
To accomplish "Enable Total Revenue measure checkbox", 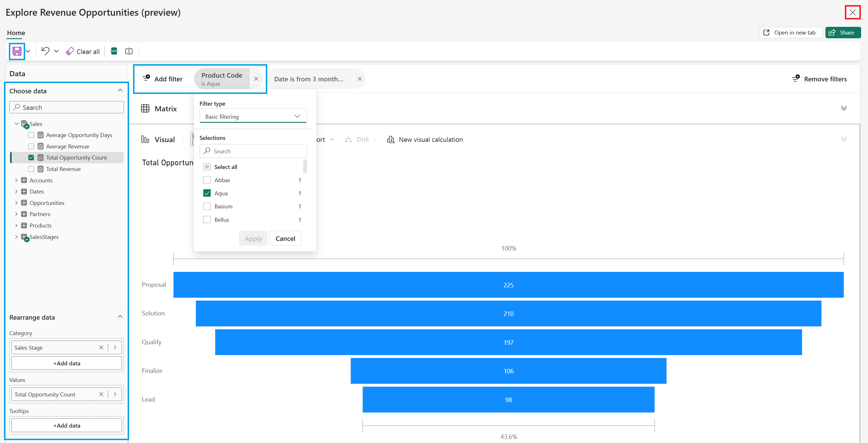I will [31, 169].
